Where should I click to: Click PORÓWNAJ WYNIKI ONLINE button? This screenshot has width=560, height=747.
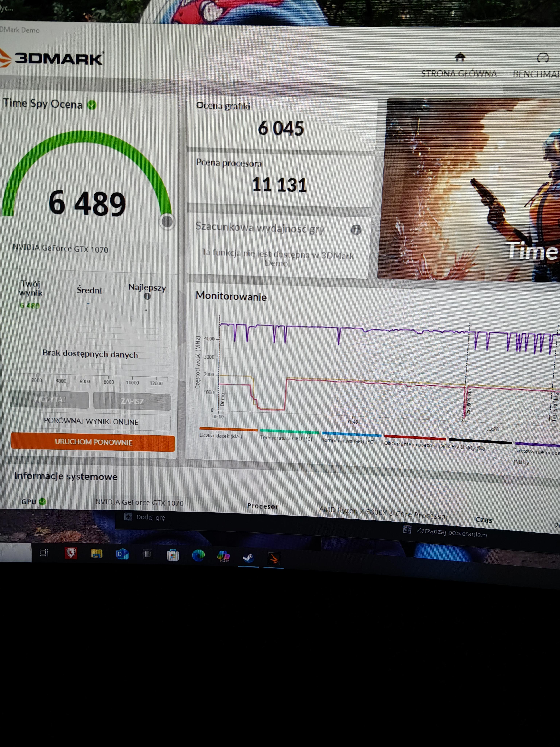pyautogui.click(x=91, y=422)
